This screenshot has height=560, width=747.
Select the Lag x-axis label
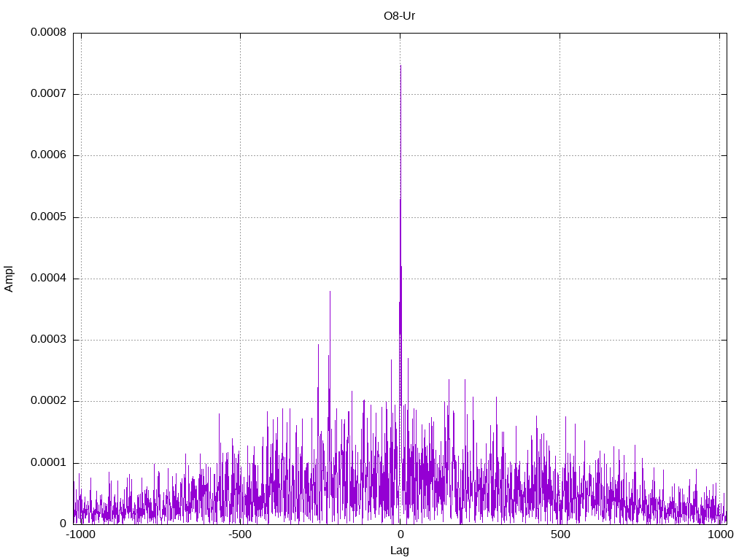tap(399, 551)
